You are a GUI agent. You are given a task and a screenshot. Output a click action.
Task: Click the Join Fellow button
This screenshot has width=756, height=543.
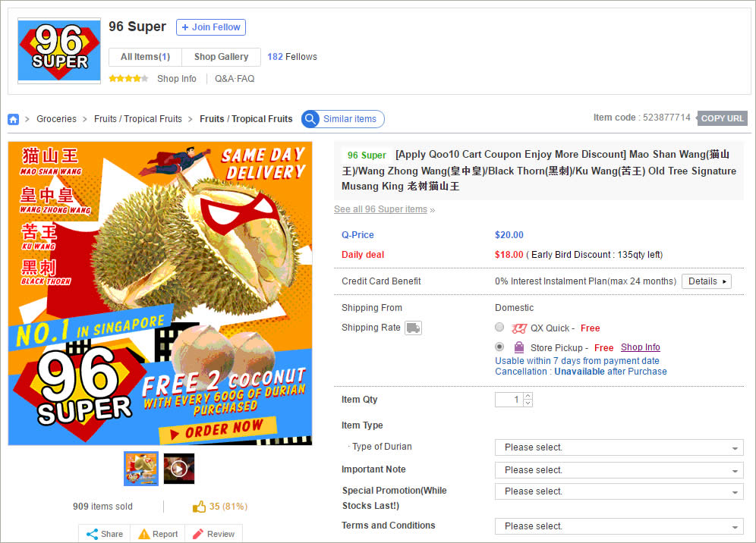click(x=211, y=27)
